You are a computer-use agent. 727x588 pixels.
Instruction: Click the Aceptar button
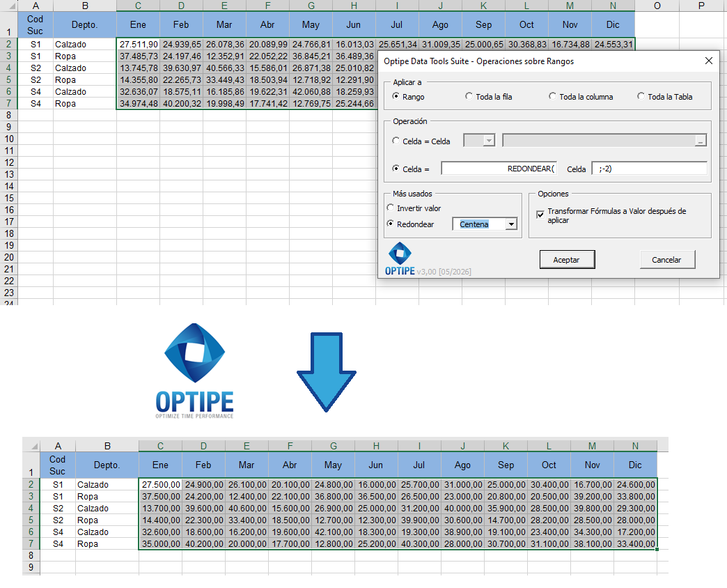(567, 260)
